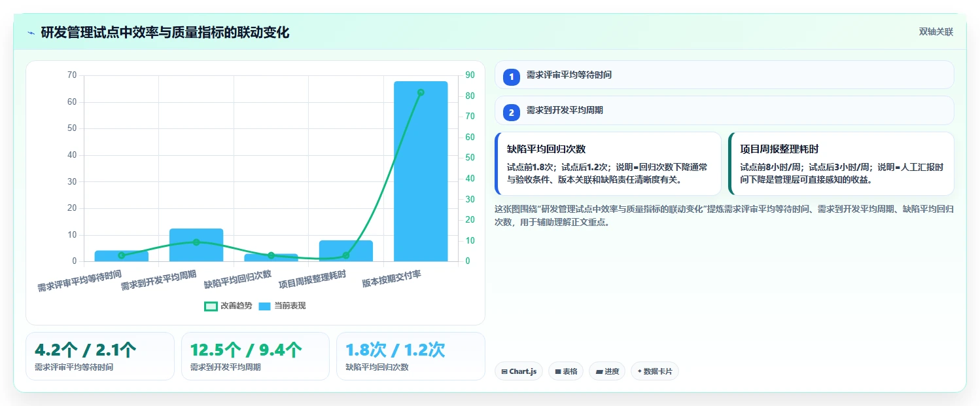Open the 缺陷平均回归次数 detail card
Viewport: 980px width, 406px height.
tap(608, 164)
